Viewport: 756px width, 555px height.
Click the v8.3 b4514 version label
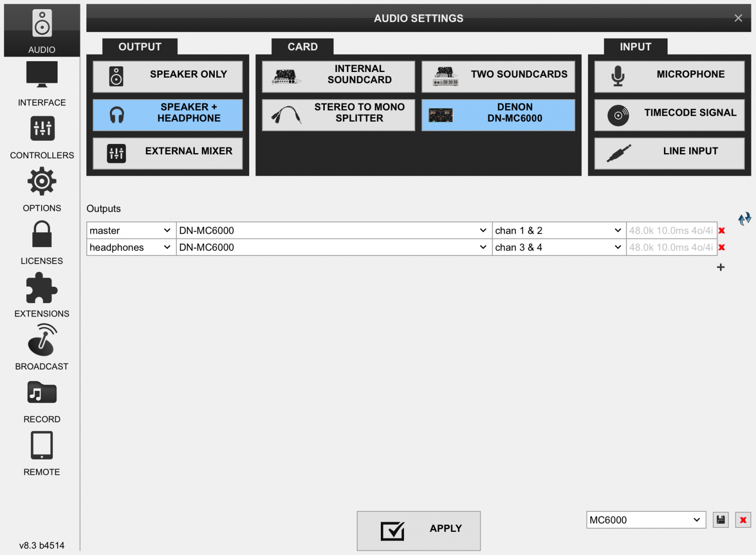point(42,545)
